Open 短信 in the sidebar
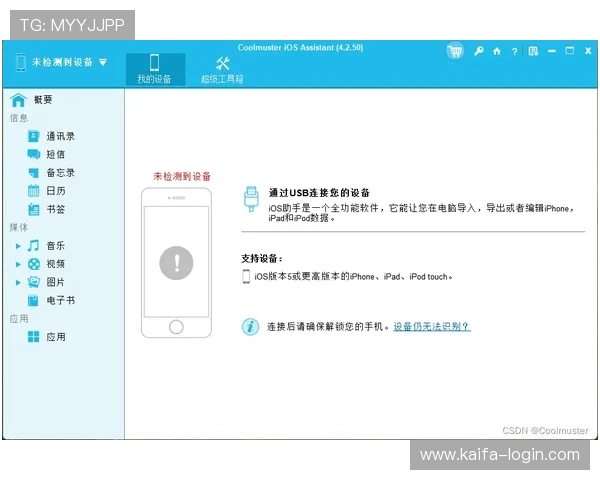Screen dimensions: 600x480 click(x=55, y=154)
